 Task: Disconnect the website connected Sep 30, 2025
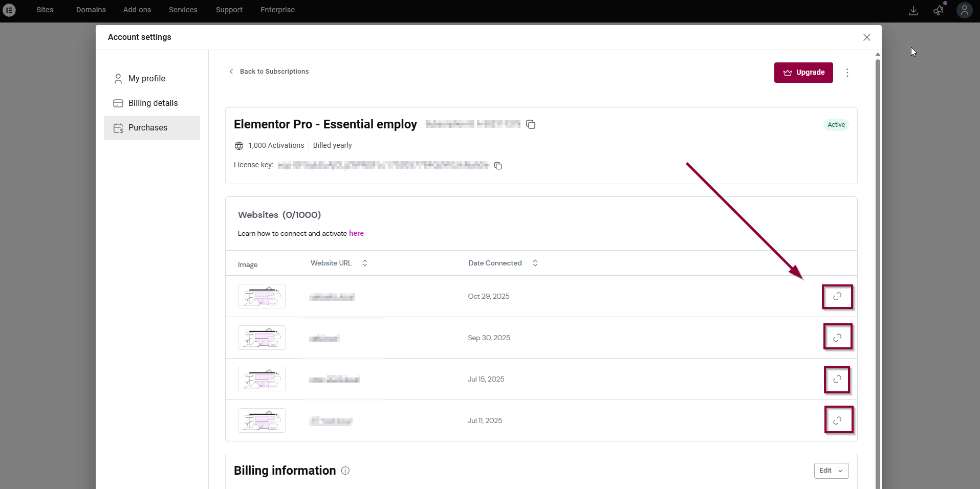837,338
